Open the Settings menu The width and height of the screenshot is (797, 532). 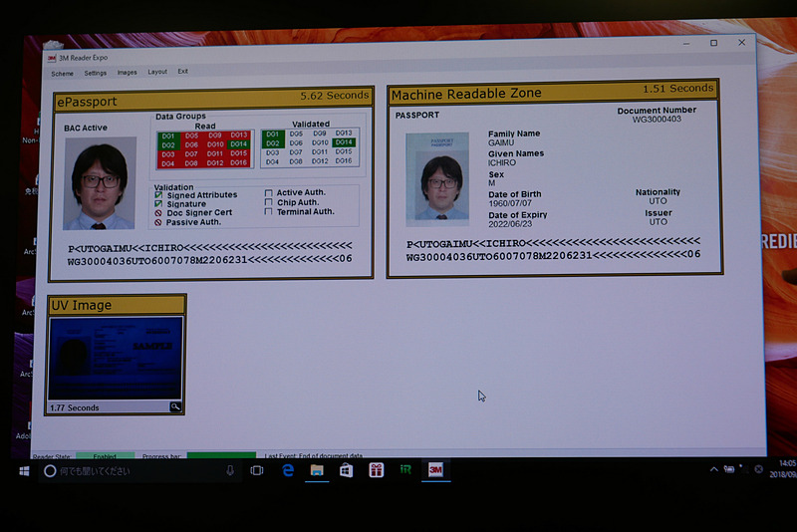[95, 73]
